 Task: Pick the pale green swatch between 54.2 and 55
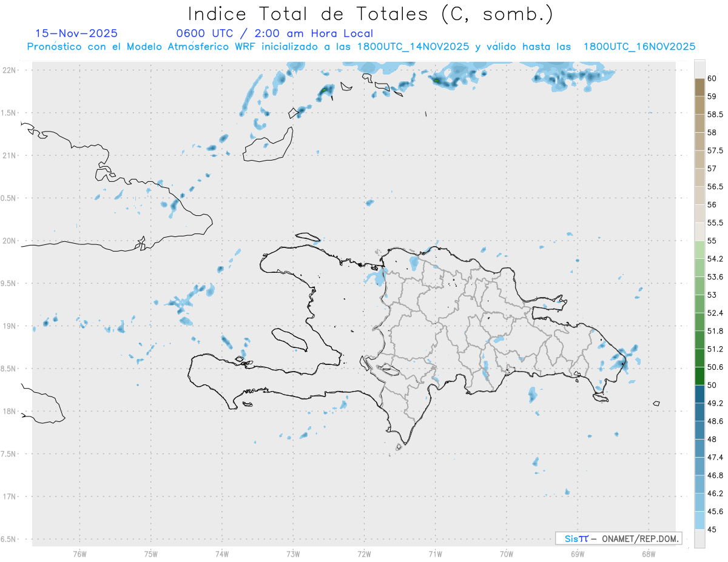point(699,250)
